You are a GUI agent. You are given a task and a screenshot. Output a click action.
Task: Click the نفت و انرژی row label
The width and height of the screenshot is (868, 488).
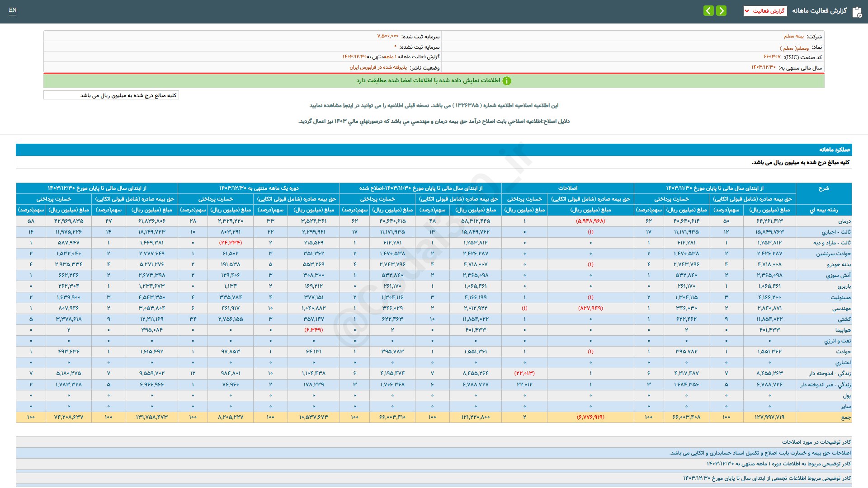837,341
